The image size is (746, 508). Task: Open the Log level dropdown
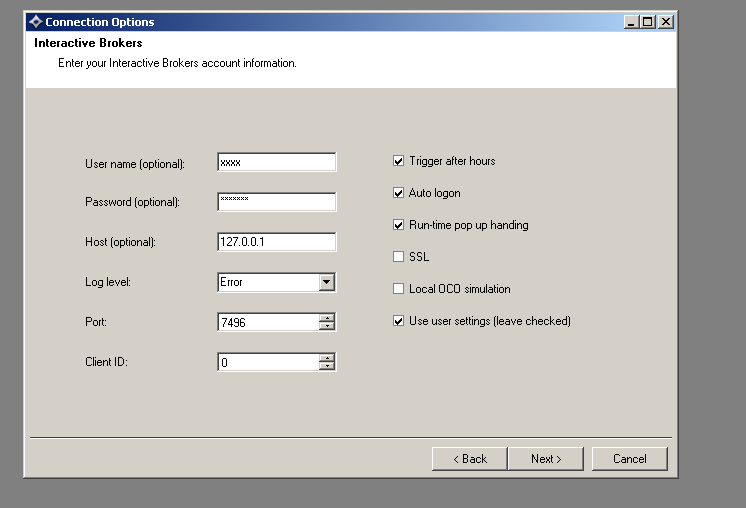[326, 282]
